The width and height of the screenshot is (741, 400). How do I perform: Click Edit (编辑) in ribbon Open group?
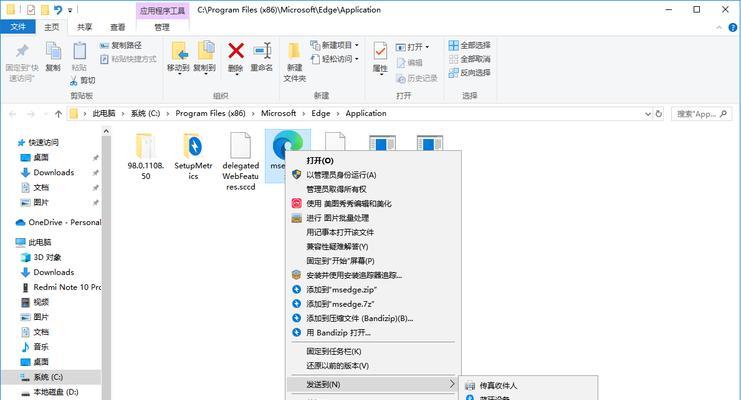409,62
